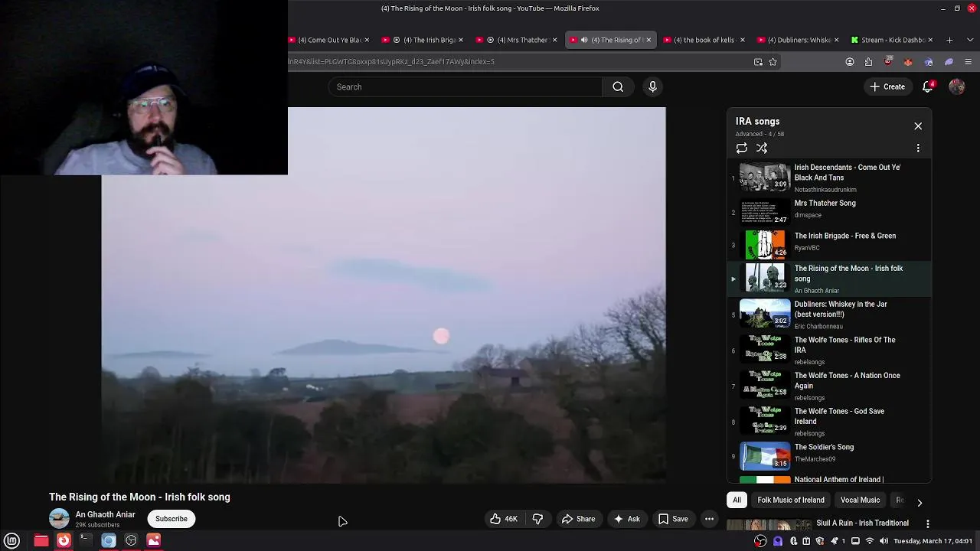Save the video to a playlist
This screenshot has height=551, width=980.
click(673, 519)
